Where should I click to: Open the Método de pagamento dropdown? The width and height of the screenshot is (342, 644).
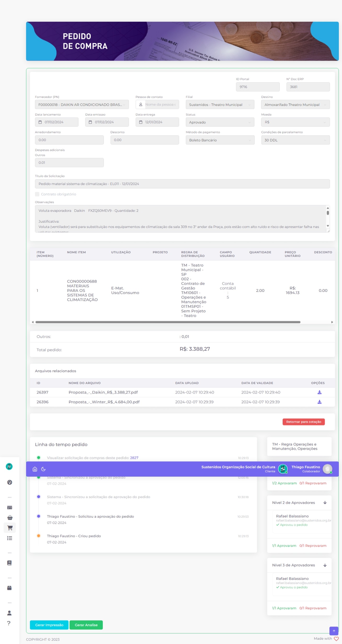(220, 140)
